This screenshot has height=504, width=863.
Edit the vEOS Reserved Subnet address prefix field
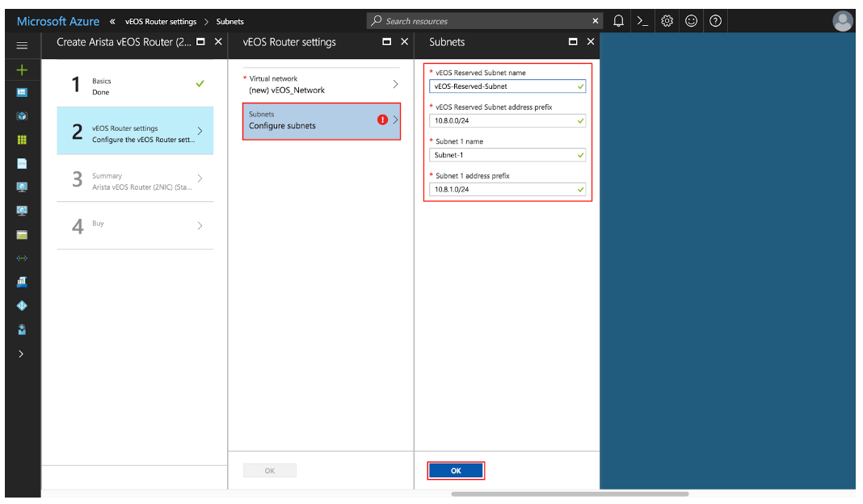click(507, 120)
